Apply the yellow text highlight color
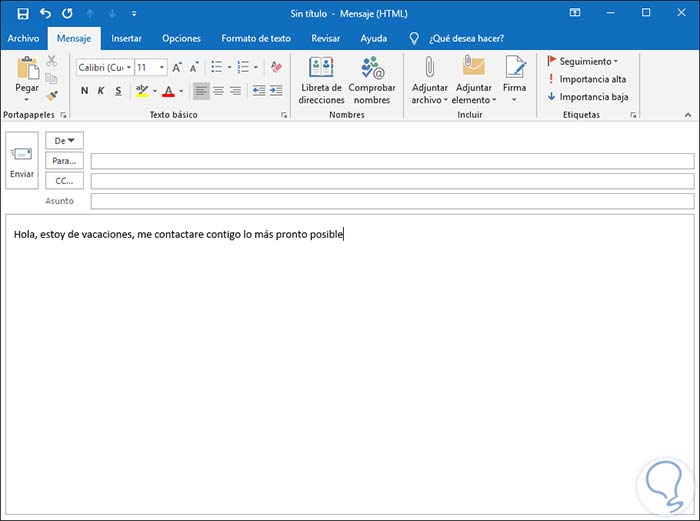 (142, 91)
